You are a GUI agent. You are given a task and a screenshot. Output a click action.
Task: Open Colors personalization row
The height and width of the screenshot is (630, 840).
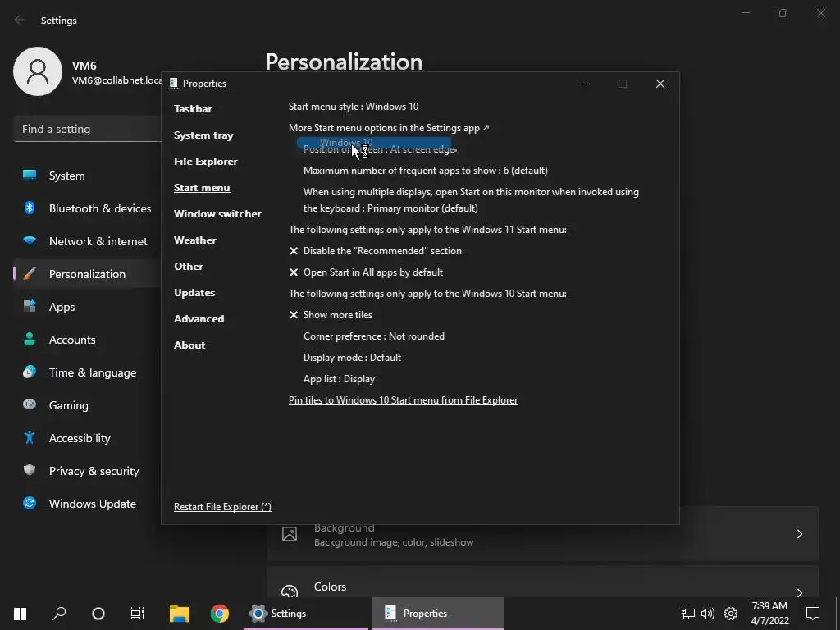[543, 582]
